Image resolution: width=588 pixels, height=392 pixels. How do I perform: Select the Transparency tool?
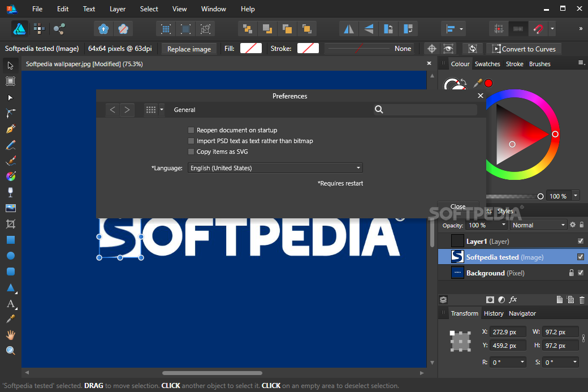tap(11, 192)
